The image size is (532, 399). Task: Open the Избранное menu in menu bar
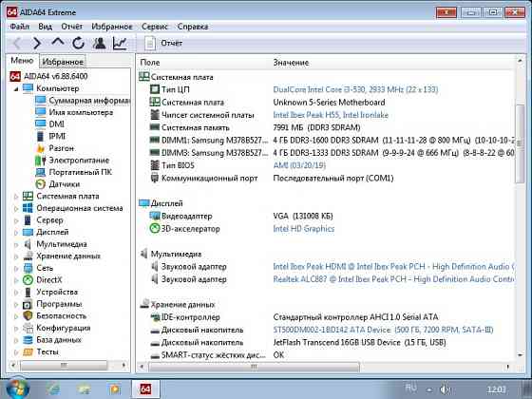pyautogui.click(x=112, y=27)
